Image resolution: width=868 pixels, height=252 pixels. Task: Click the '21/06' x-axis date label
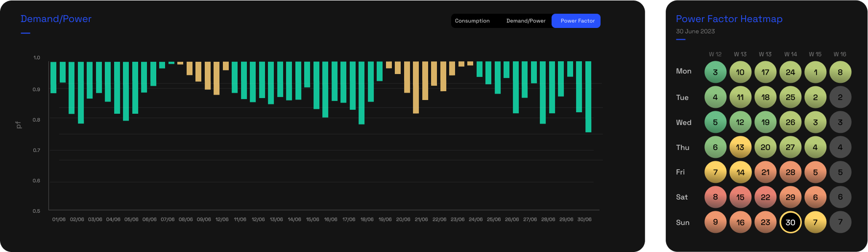pyautogui.click(x=421, y=220)
